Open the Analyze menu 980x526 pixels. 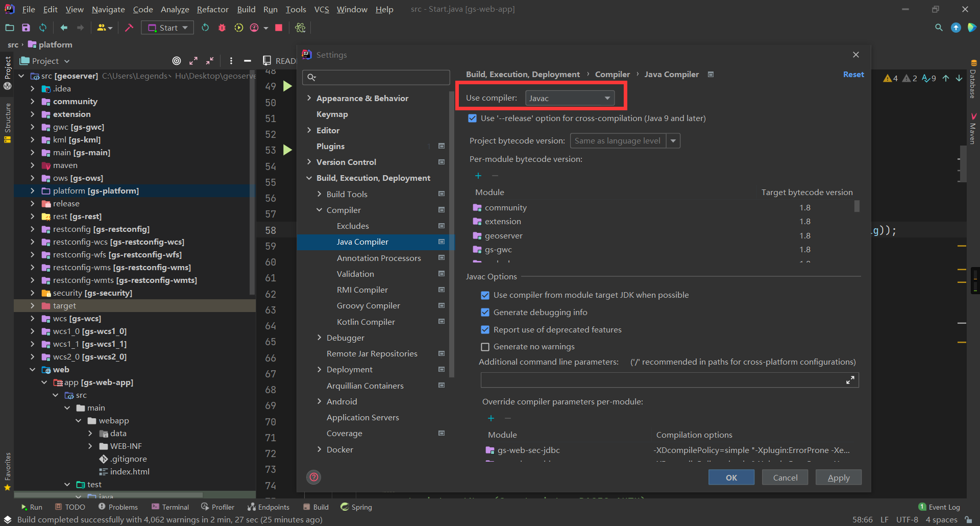175,9
